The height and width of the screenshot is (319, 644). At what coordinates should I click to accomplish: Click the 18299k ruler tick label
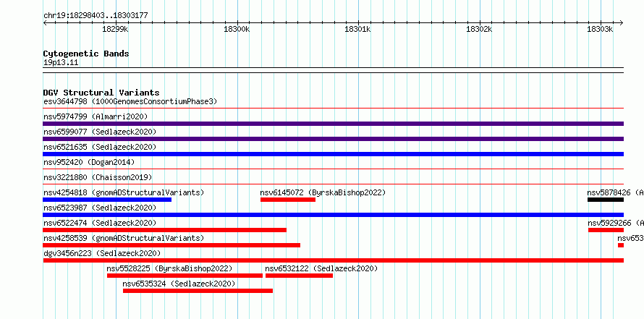coord(115,30)
